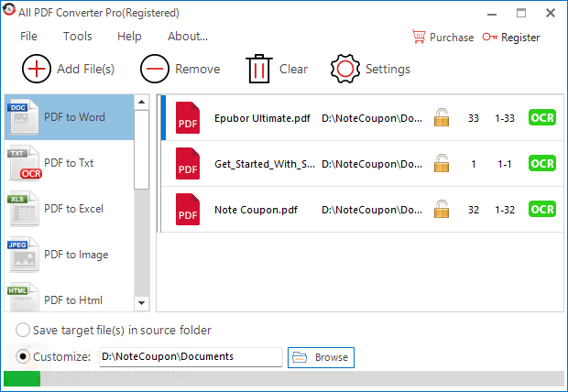The width and height of the screenshot is (568, 392).
Task: Click the Settings label
Action: pos(388,69)
